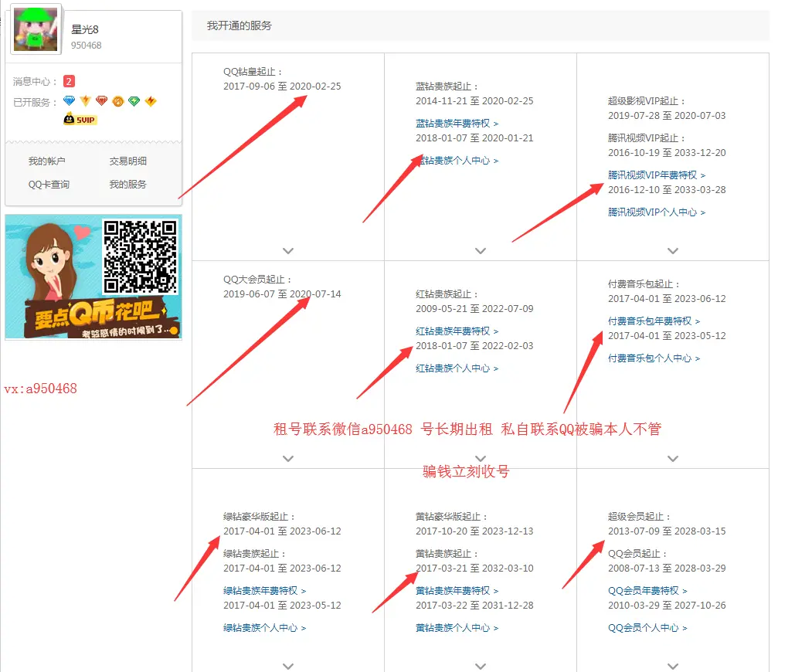
Task: Click the date range 2017-04-01 至 2023-05-12 under 付费音乐包年费特权
Action: click(x=667, y=335)
